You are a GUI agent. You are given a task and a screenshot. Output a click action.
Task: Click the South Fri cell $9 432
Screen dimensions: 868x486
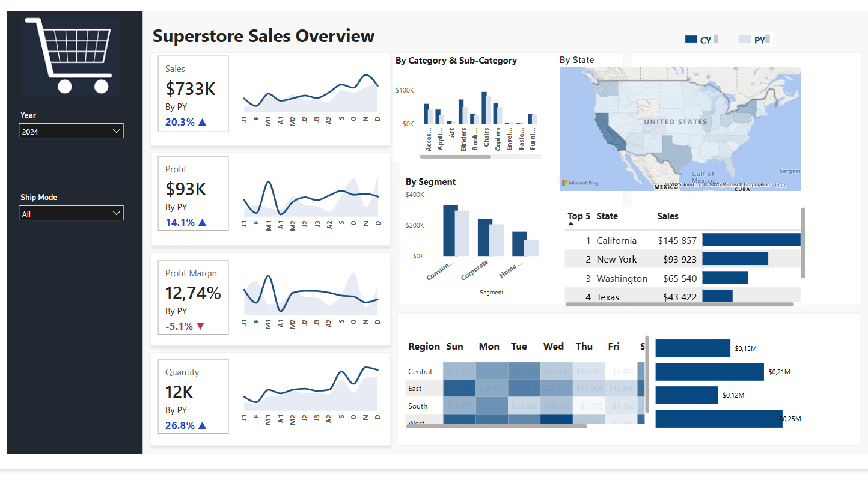[x=621, y=406]
